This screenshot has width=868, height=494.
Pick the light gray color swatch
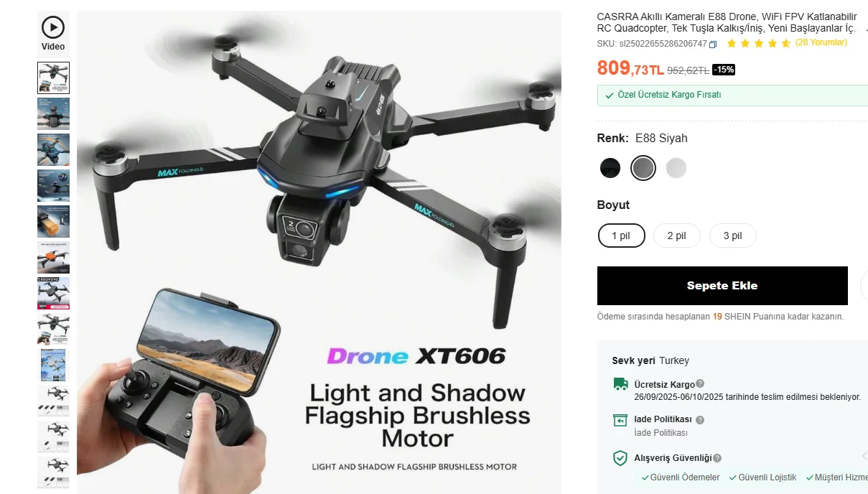[676, 168]
